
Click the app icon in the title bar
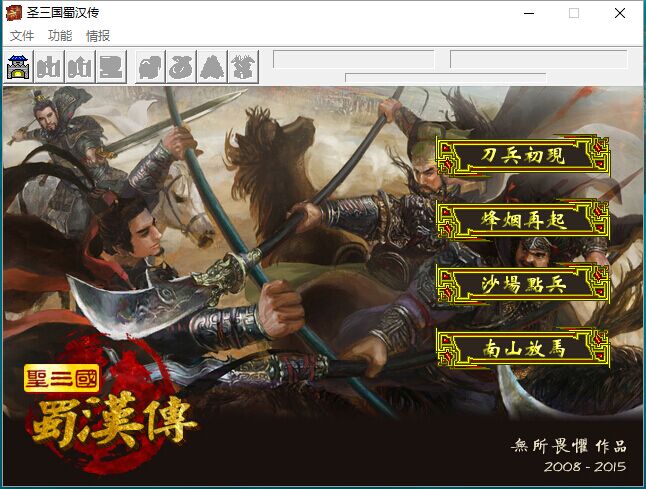click(14, 13)
